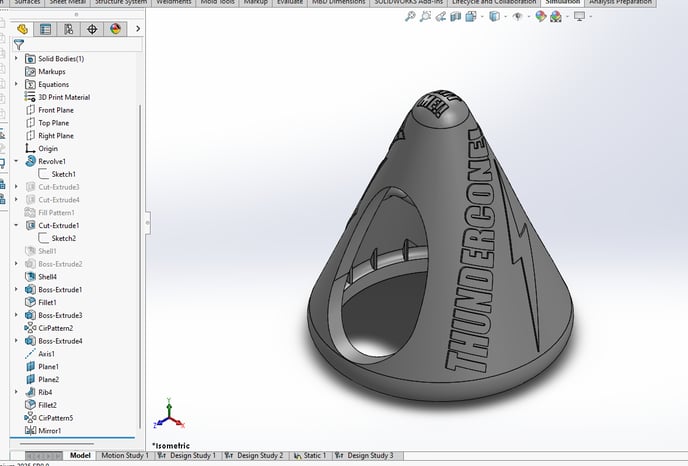
Task: Click the Display Style cube icon
Action: tap(494, 17)
